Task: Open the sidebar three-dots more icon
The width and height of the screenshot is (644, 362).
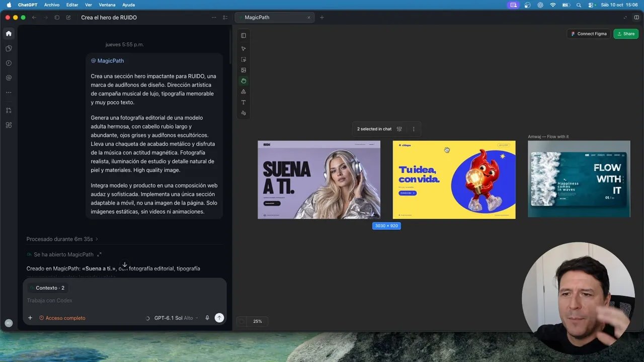Action: pos(9,93)
